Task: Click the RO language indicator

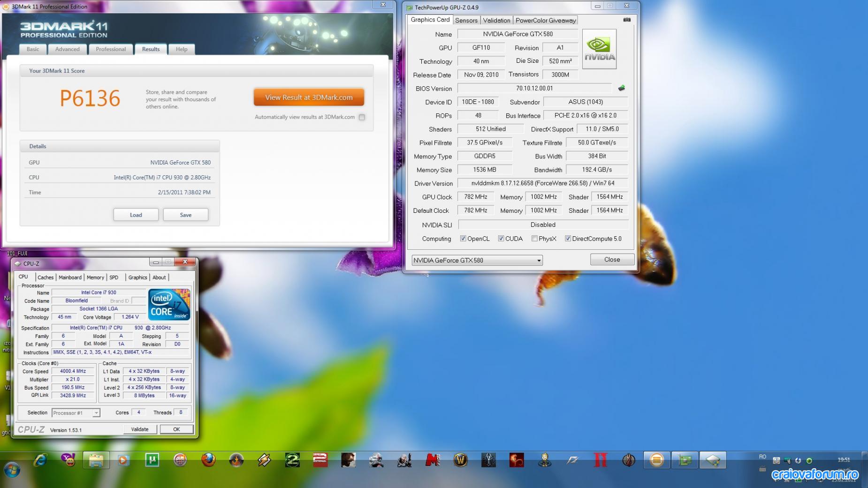Action: pos(762,457)
